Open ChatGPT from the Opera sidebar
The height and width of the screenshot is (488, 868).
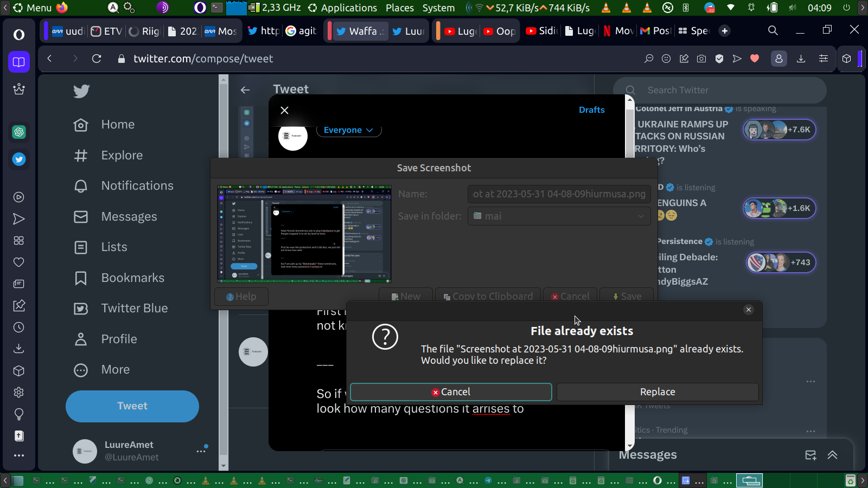tap(19, 132)
